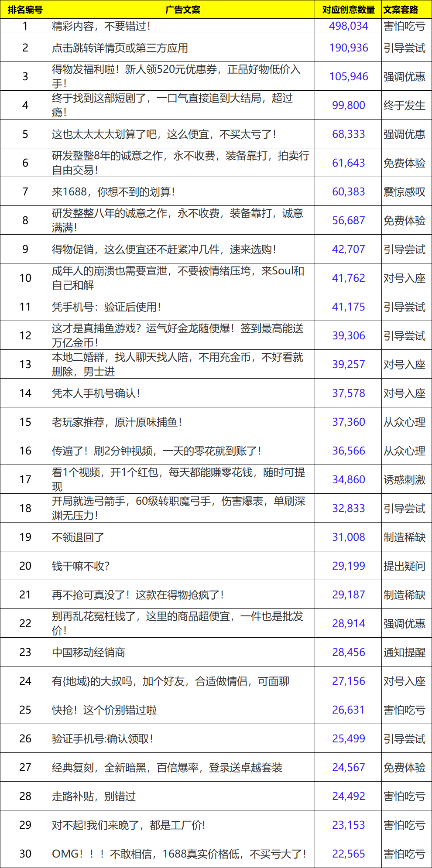432x868 pixels.
Task: Select the value 29,187
Action: (349, 595)
